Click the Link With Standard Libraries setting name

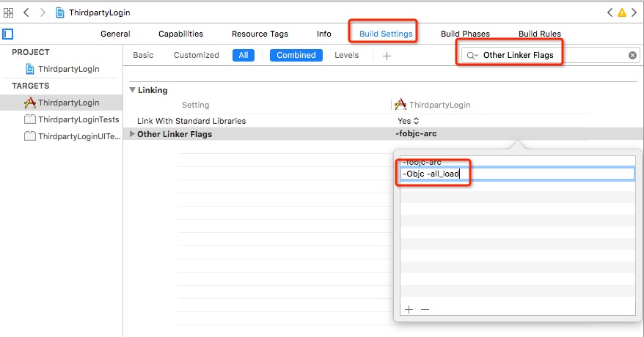tap(191, 121)
